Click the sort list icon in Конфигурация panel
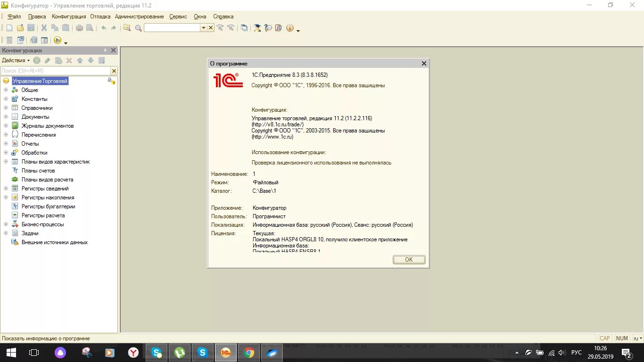 coord(101,60)
